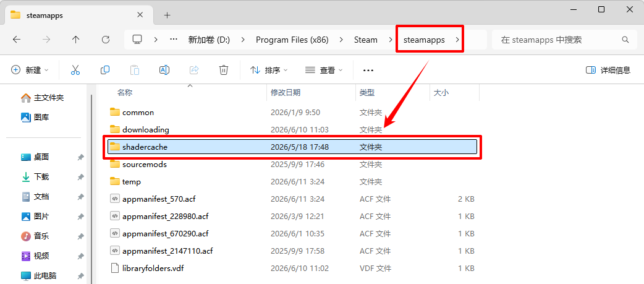The image size is (644, 284).
Task: Click the pin icon next to 下载
Action: [x=81, y=177]
